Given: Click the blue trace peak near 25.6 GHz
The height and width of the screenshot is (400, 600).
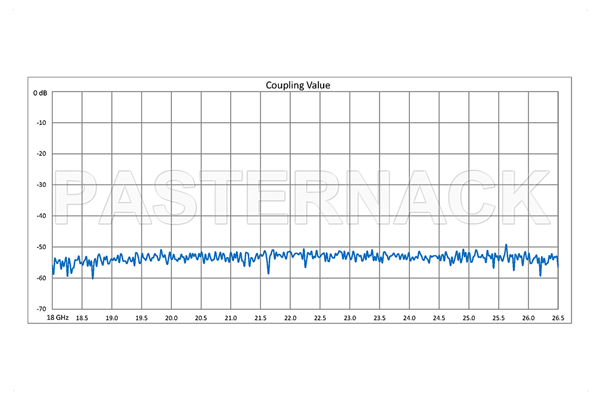Looking at the screenshot, I should pos(506,245).
